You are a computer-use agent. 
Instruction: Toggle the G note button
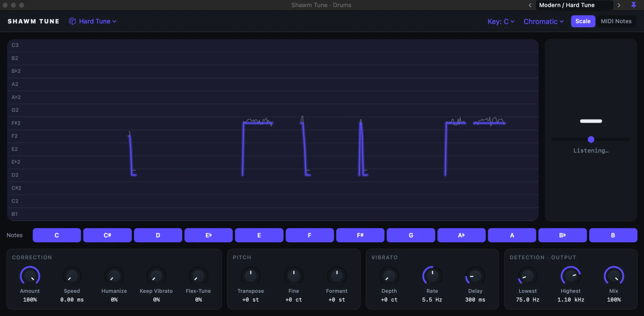(411, 235)
